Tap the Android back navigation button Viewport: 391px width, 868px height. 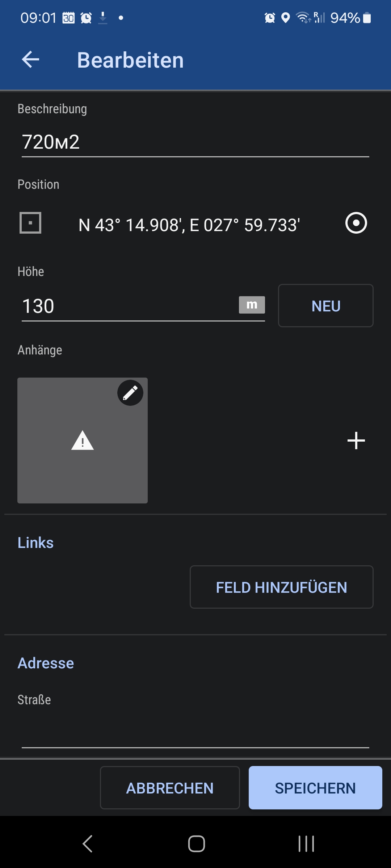88,844
